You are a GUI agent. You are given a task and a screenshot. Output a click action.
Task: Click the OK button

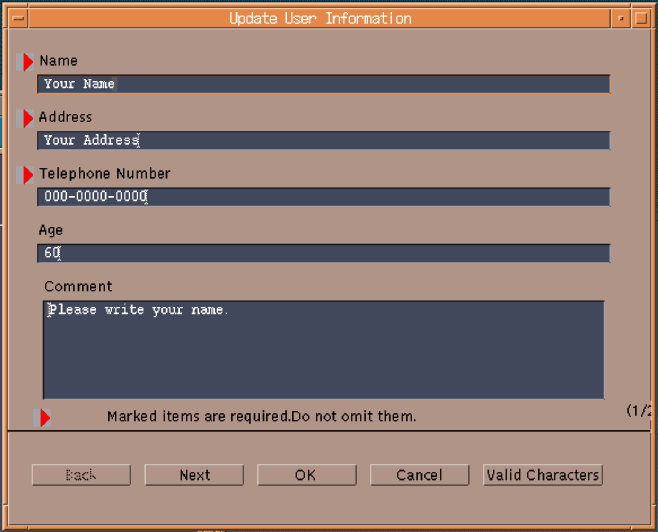click(307, 475)
